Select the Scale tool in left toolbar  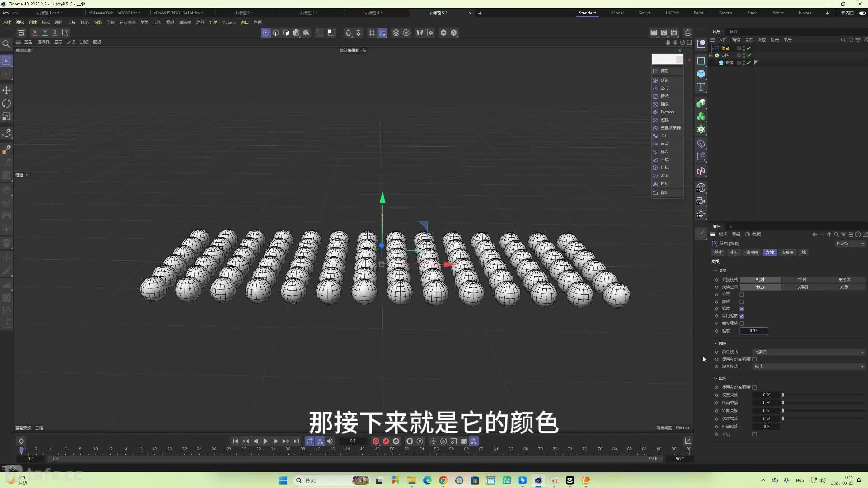click(6, 117)
